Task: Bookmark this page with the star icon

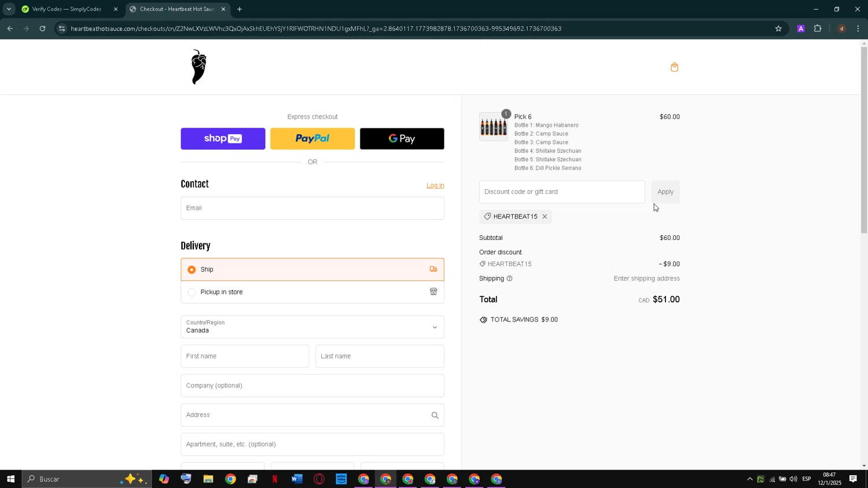Action: pyautogui.click(x=778, y=28)
